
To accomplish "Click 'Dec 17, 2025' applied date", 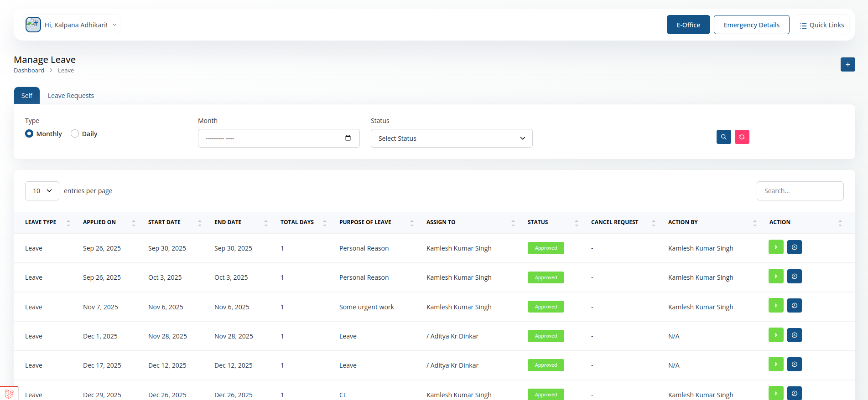I will coord(102,365).
